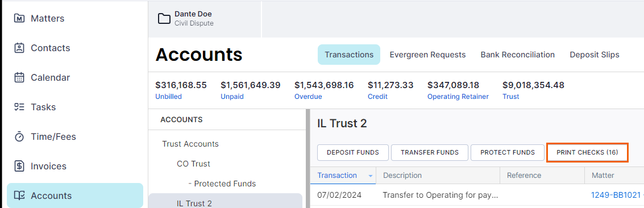The width and height of the screenshot is (644, 208).
Task: Click Print Checks (16) button
Action: point(587,152)
